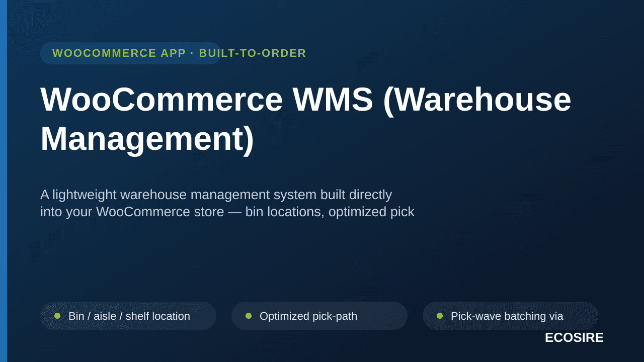
Task: Select the WooCommerce WMS (Warehouse Management) headline
Action: tap(306, 119)
